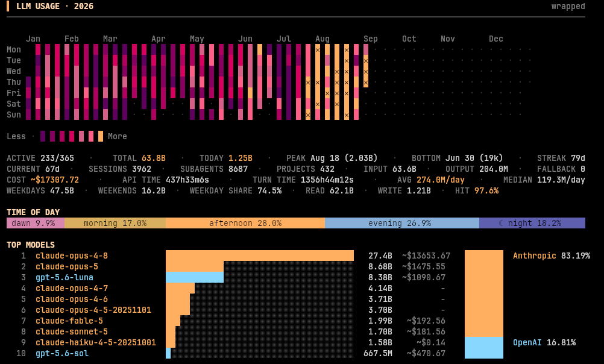Click the OpenAI 16.81% provider label
Screen dimensions: 604x364
544,342
